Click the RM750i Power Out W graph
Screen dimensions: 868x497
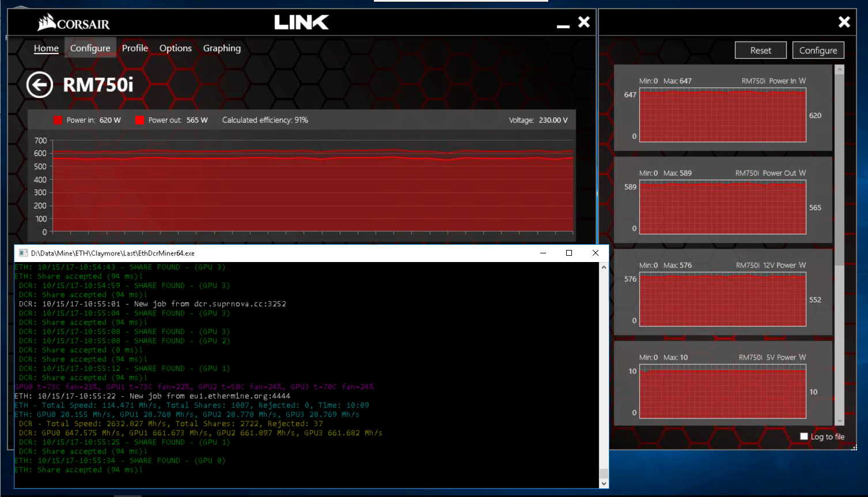(723, 207)
